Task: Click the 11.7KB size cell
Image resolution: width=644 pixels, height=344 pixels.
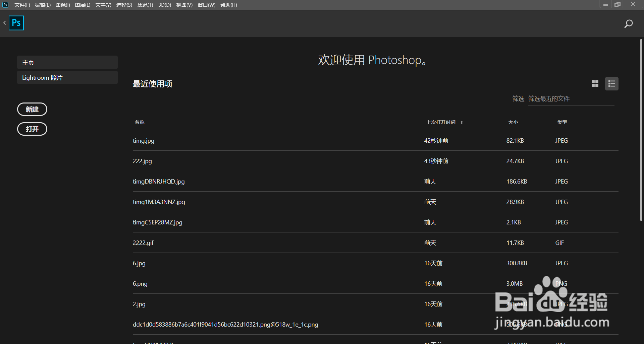Action: point(515,243)
